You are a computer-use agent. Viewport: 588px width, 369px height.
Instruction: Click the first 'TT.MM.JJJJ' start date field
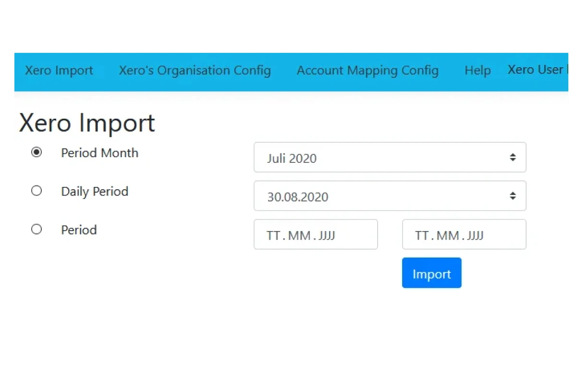315,234
